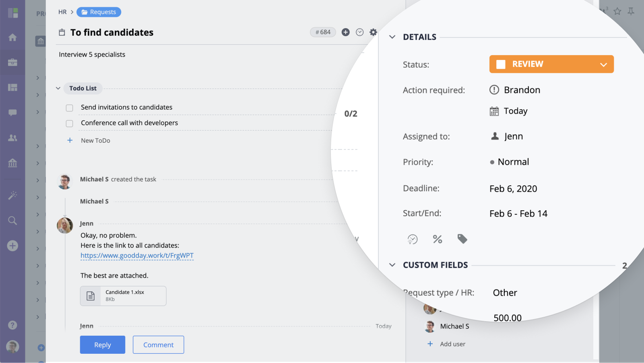Click the pin icon at top right
The image size is (644, 363).
(631, 11)
